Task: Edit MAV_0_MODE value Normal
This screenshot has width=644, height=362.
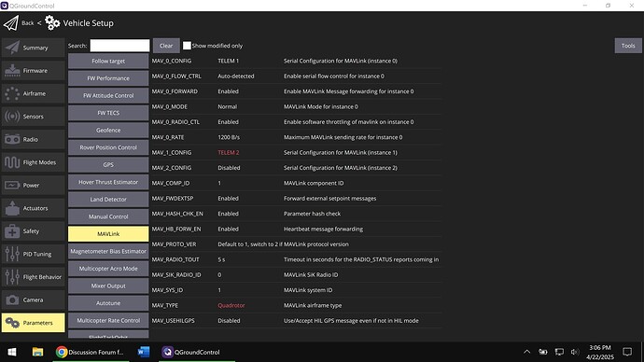Action: [228, 106]
